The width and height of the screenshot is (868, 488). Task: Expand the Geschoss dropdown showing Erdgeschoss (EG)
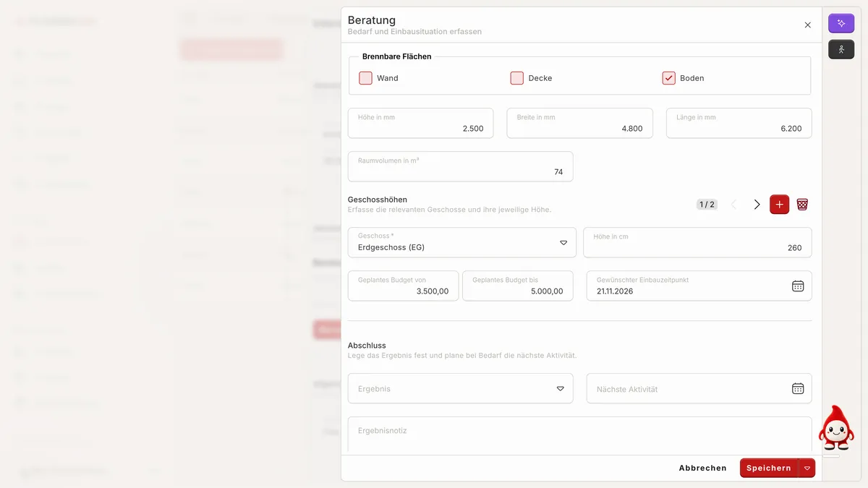click(x=461, y=242)
